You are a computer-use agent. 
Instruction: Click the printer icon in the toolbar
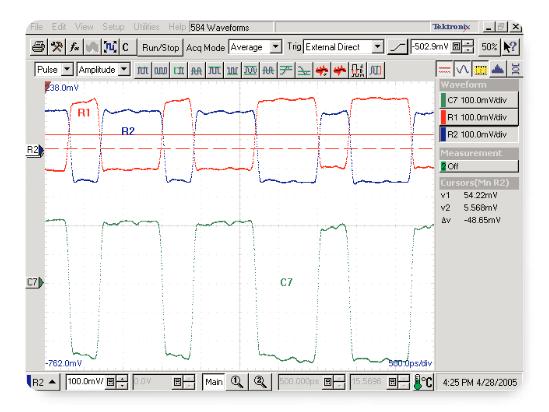point(39,47)
